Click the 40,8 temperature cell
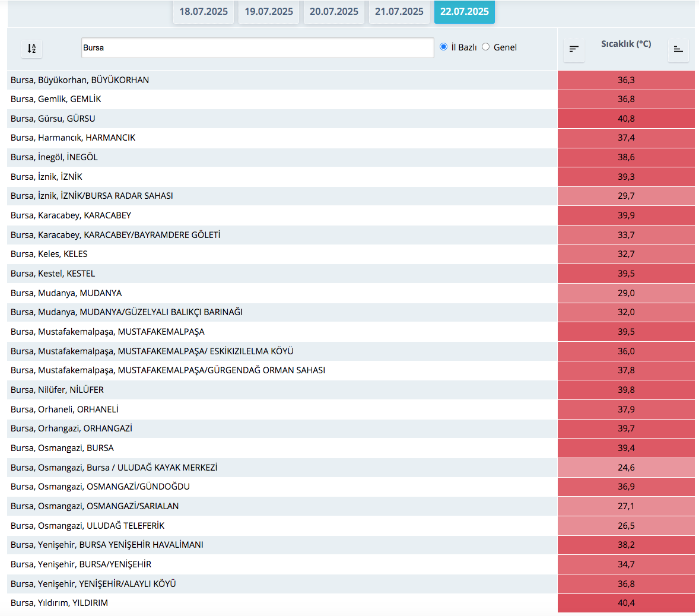Screen dimensions: 699x616 point(626,119)
